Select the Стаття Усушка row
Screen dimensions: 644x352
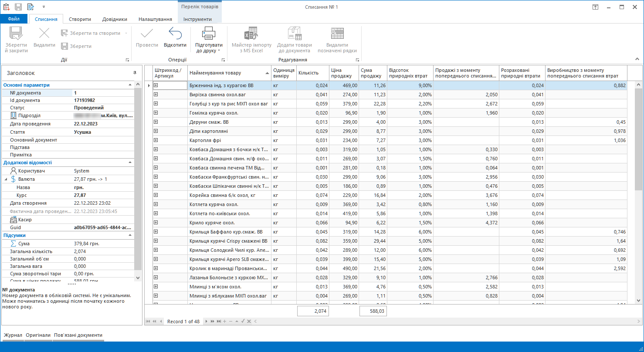[x=68, y=132]
